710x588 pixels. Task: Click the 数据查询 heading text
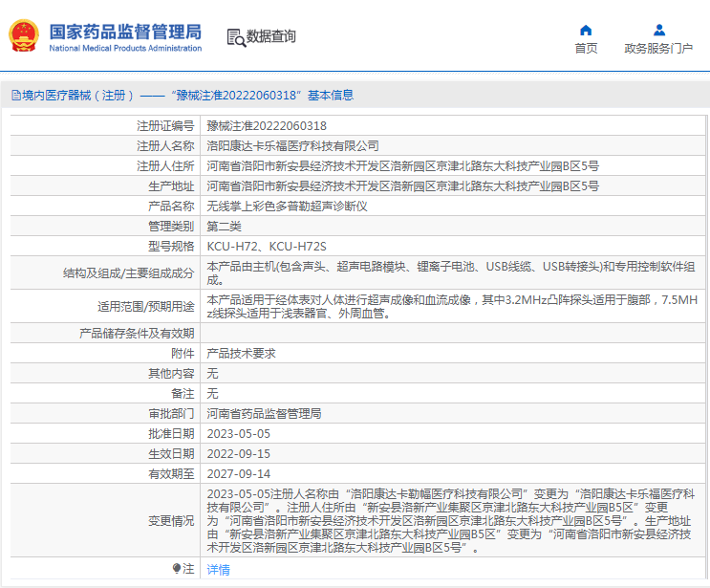[270, 36]
